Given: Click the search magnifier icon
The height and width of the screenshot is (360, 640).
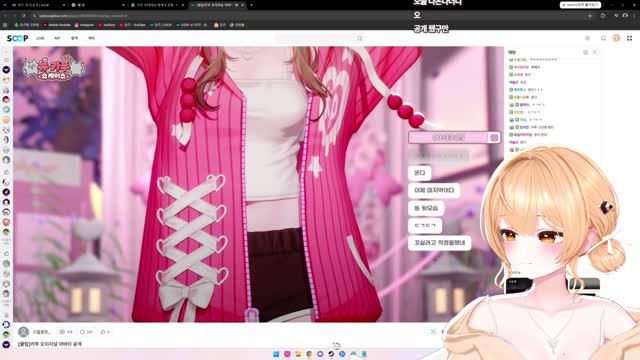Looking at the screenshot, I should [x=360, y=38].
